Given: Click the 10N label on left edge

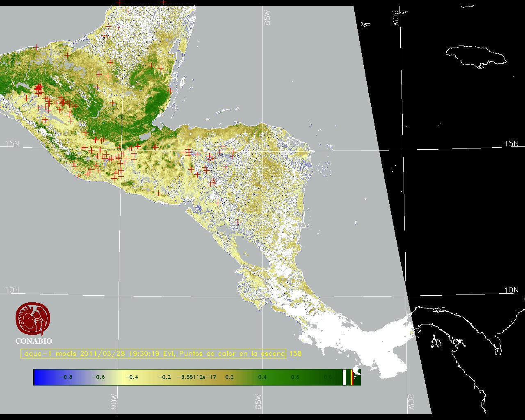Looking at the screenshot, I should coord(12,290).
